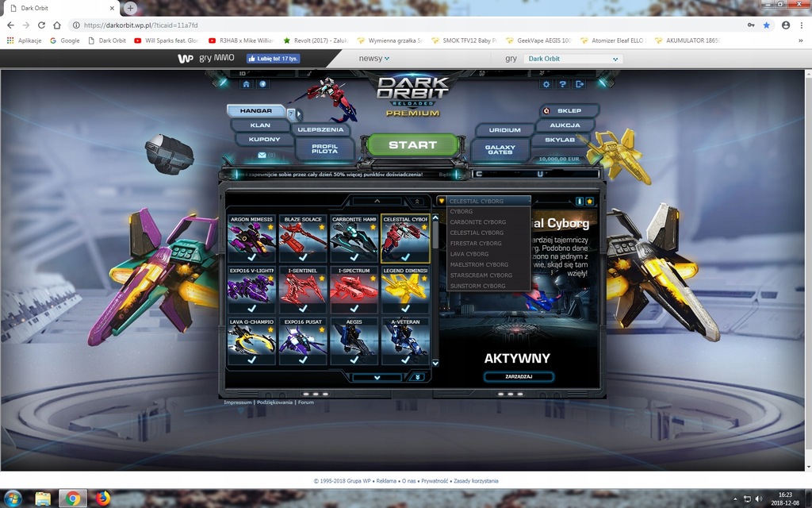Toggle favorite star on Argon Mimesis

tap(270, 227)
